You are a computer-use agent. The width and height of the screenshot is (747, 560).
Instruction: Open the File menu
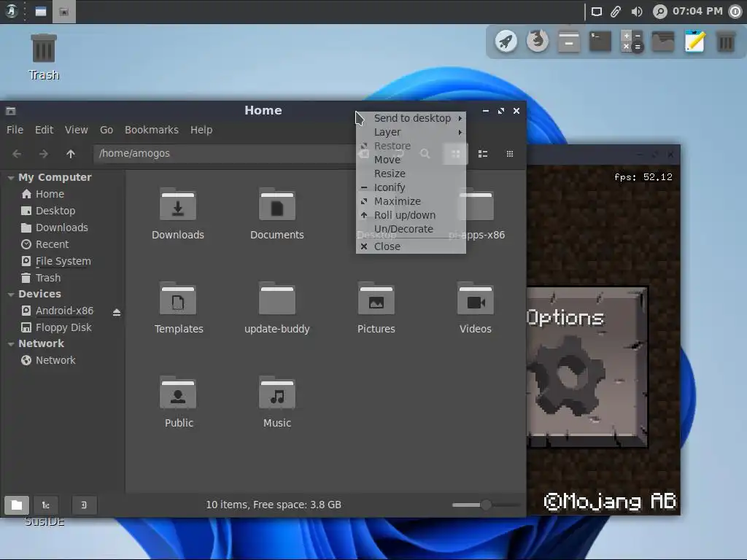tap(15, 130)
